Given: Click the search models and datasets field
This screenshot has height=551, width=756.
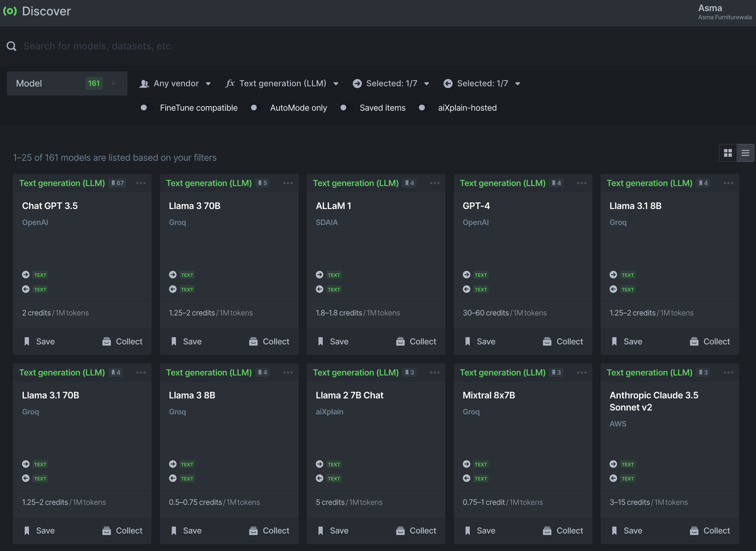Looking at the screenshot, I should coord(378,46).
